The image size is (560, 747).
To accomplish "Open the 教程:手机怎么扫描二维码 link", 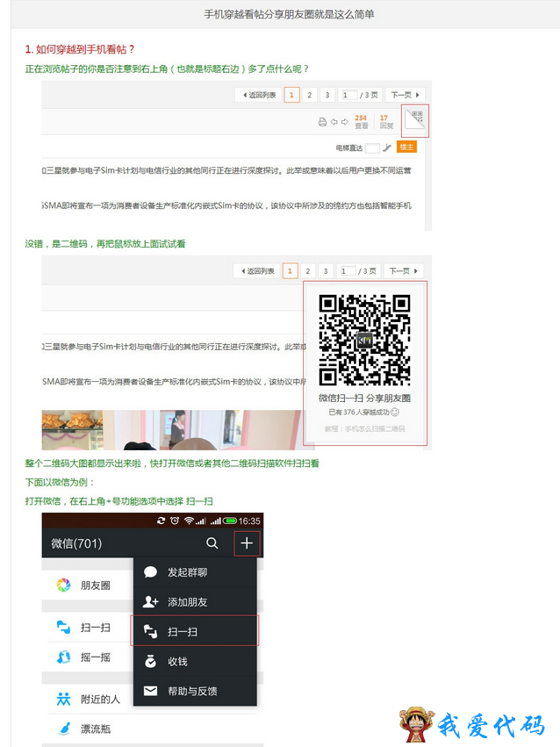I will pos(365,428).
